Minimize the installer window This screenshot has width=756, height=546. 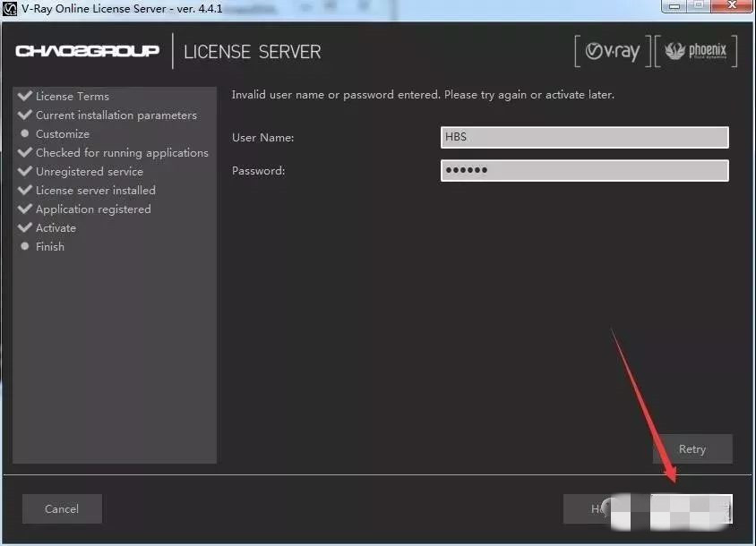point(675,7)
